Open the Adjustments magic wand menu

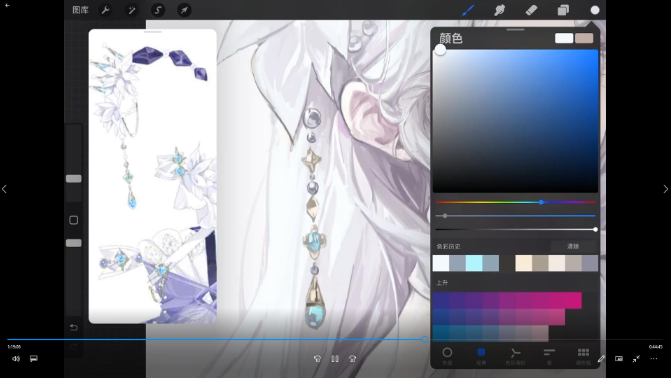(x=132, y=10)
